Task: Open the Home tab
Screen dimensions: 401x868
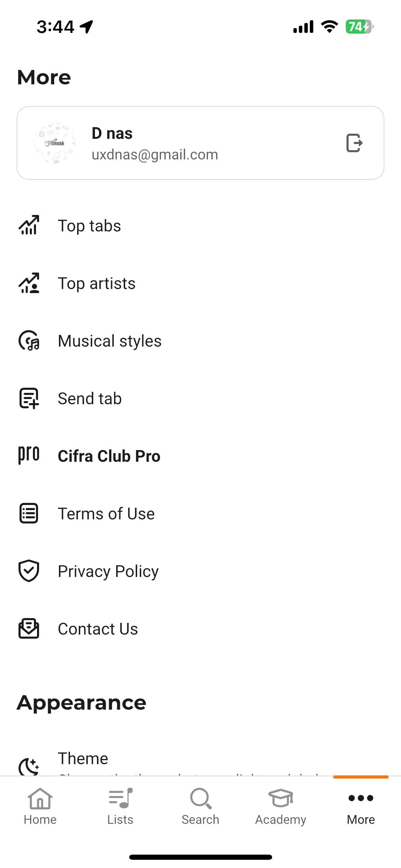Action: pos(40,806)
